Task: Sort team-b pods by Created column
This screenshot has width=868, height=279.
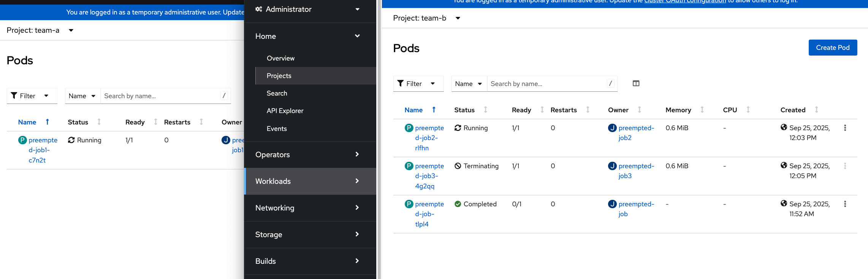Action: (x=793, y=110)
